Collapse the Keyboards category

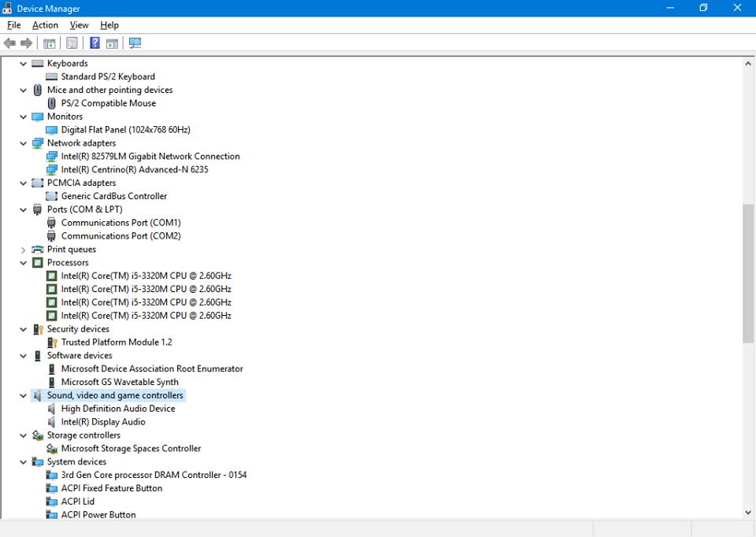pos(23,64)
